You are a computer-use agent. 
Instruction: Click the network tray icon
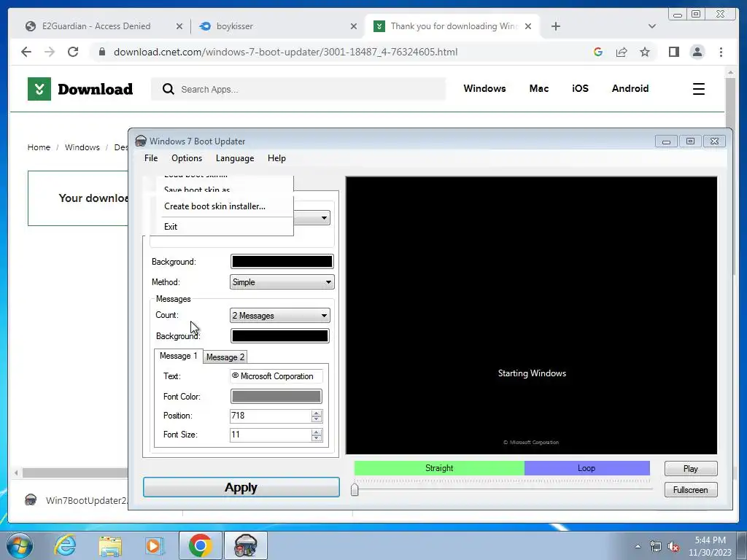(x=656, y=547)
